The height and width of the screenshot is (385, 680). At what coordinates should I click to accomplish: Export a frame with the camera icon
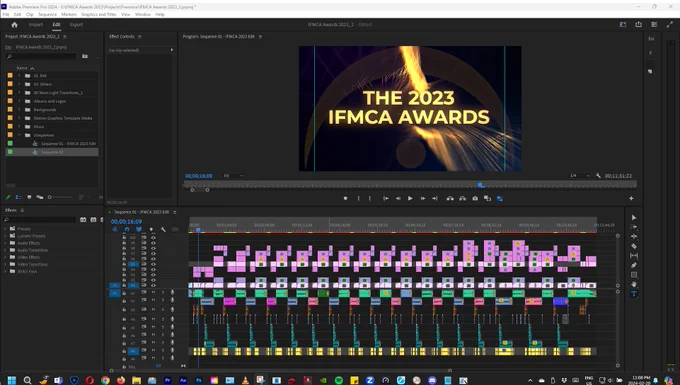pos(475,199)
